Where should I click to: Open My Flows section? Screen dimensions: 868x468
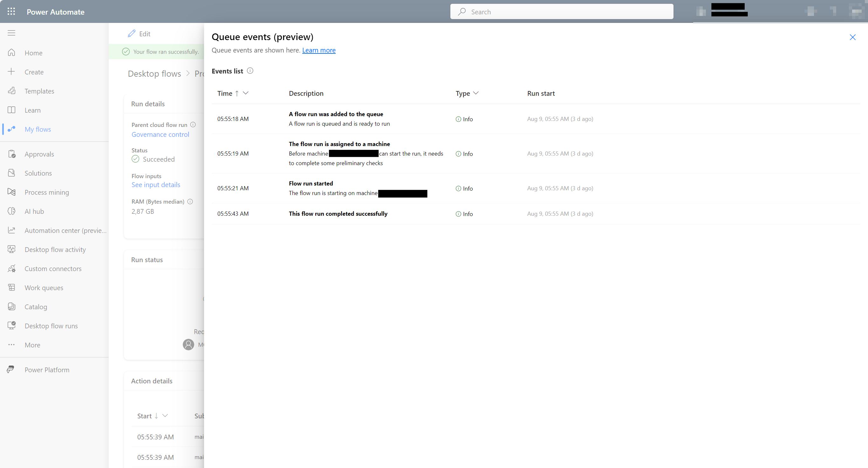point(38,129)
